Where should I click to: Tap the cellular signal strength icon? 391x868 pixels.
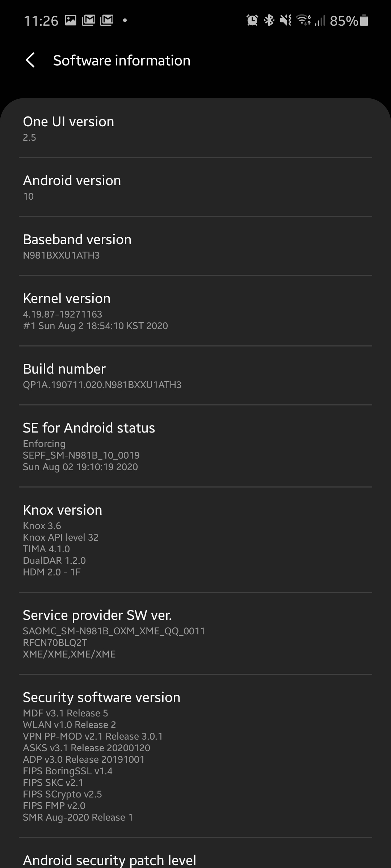point(320,20)
